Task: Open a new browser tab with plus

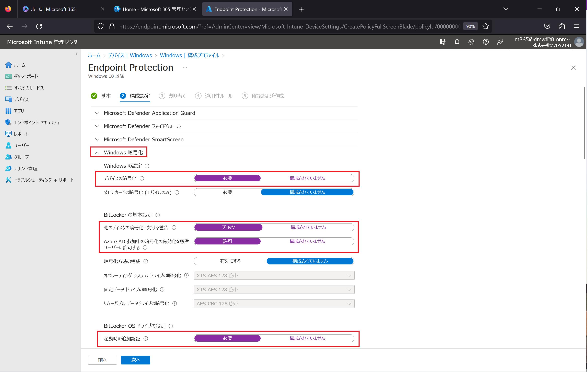Action: tap(301, 9)
